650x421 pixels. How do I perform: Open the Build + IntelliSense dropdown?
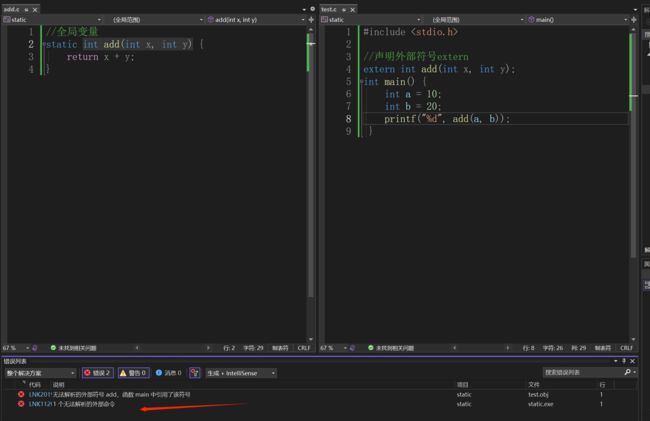tap(241, 373)
